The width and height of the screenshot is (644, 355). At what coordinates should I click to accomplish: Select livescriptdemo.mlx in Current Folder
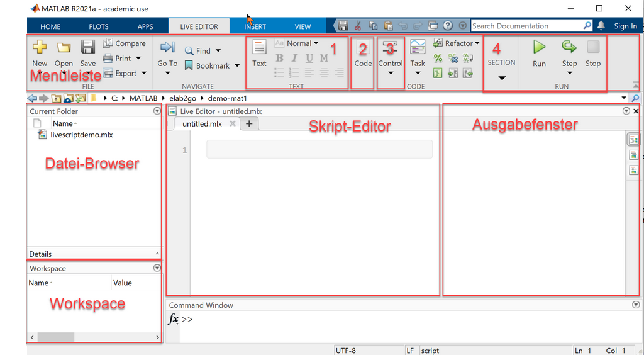(x=81, y=134)
